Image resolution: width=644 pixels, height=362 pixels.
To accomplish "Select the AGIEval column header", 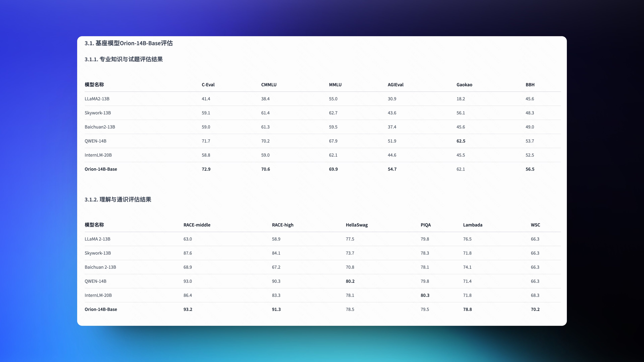I will (x=395, y=85).
